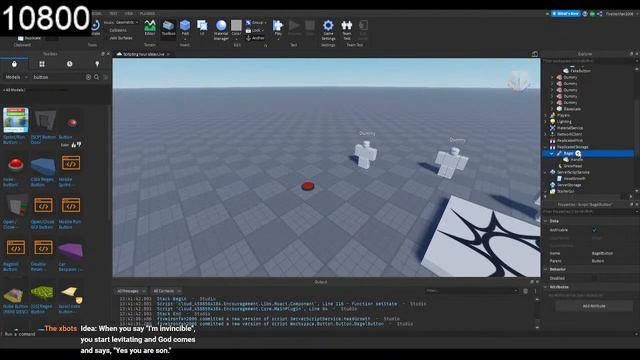Click the Add Attribute button
Image resolution: width=640 pixels, height=360 pixels.
tap(594, 306)
